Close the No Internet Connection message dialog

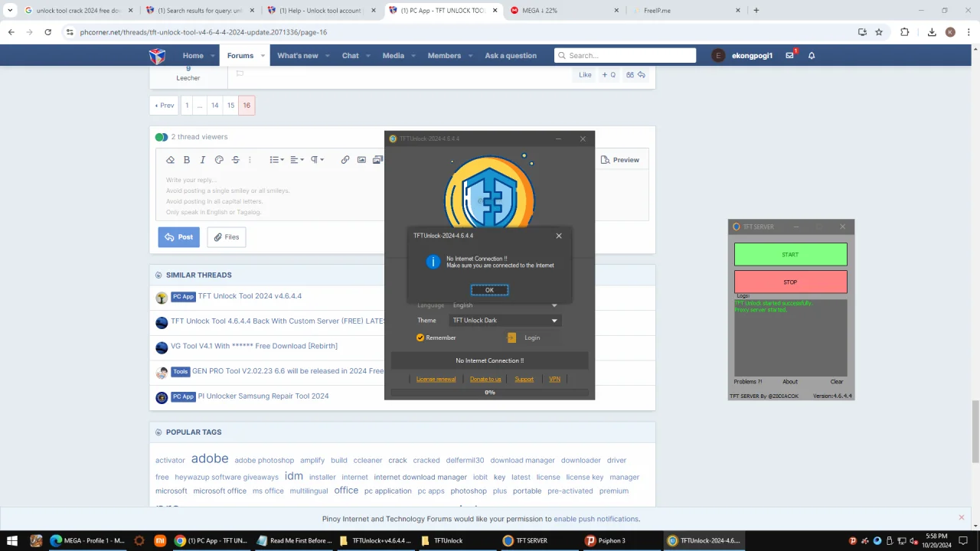click(x=559, y=236)
